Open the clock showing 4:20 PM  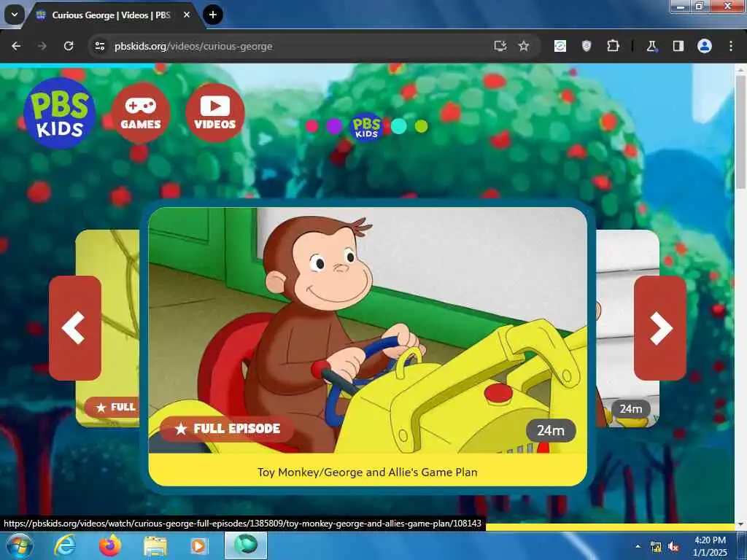711,546
